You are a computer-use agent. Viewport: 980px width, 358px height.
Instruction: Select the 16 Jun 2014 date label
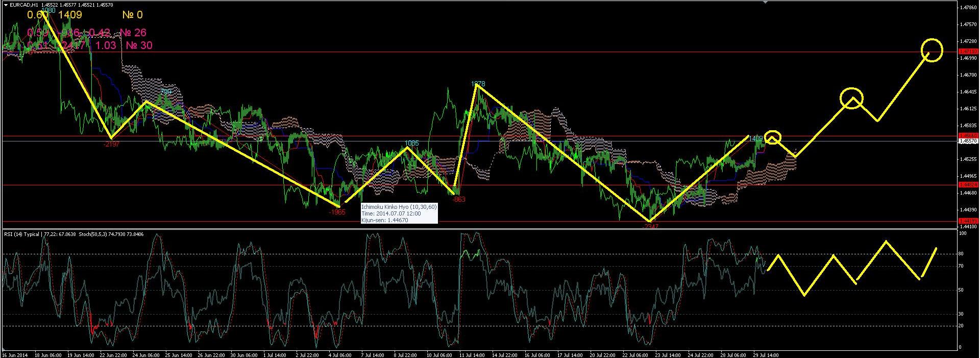click(x=14, y=354)
